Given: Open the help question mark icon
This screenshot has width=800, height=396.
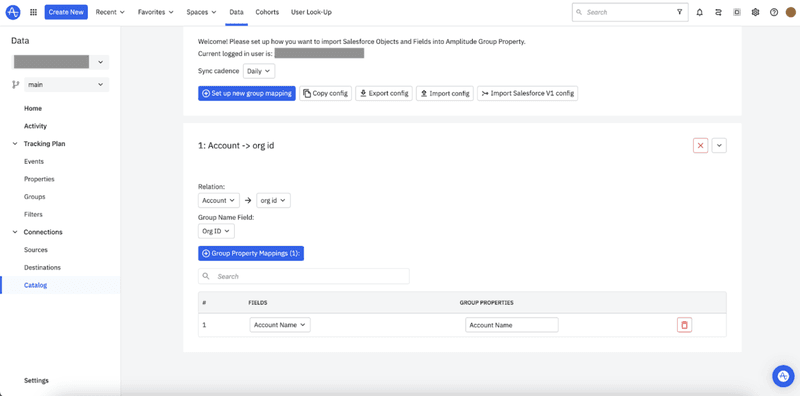Looking at the screenshot, I should [x=774, y=12].
